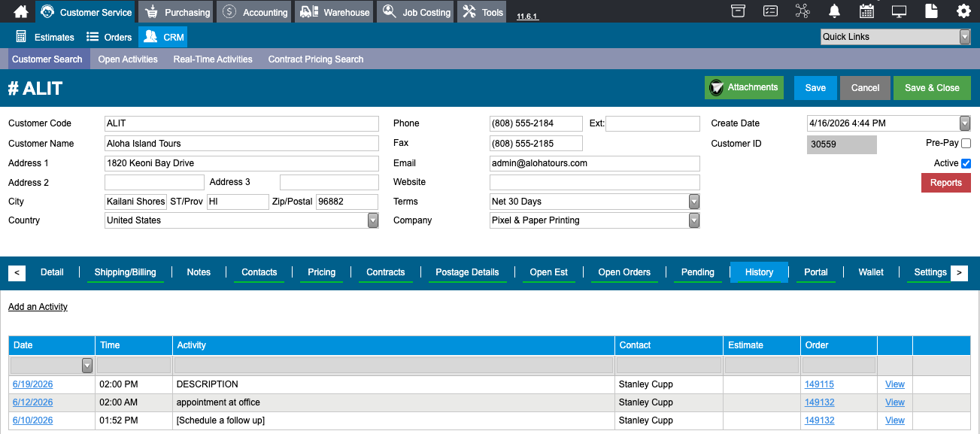
Task: Open the calendar icon in top bar
Action: coord(866,11)
